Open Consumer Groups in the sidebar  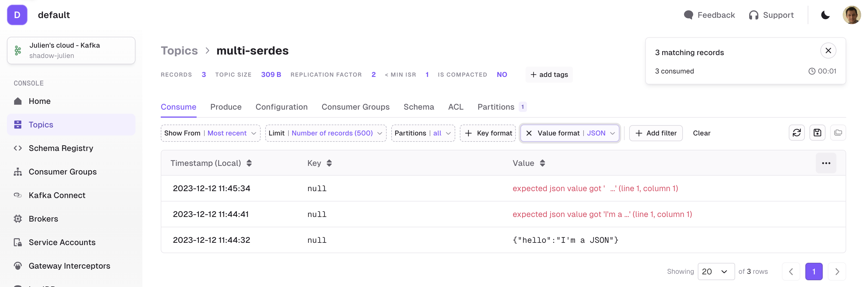71,172
